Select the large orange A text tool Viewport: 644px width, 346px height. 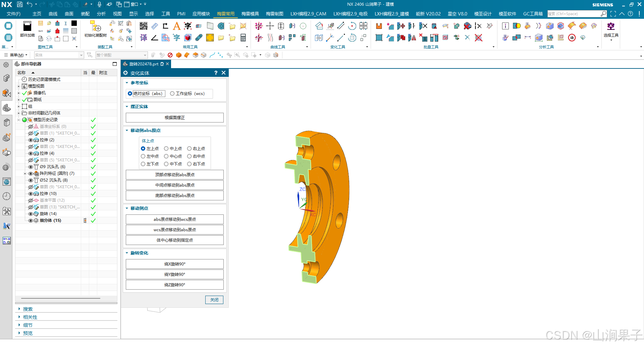(176, 26)
